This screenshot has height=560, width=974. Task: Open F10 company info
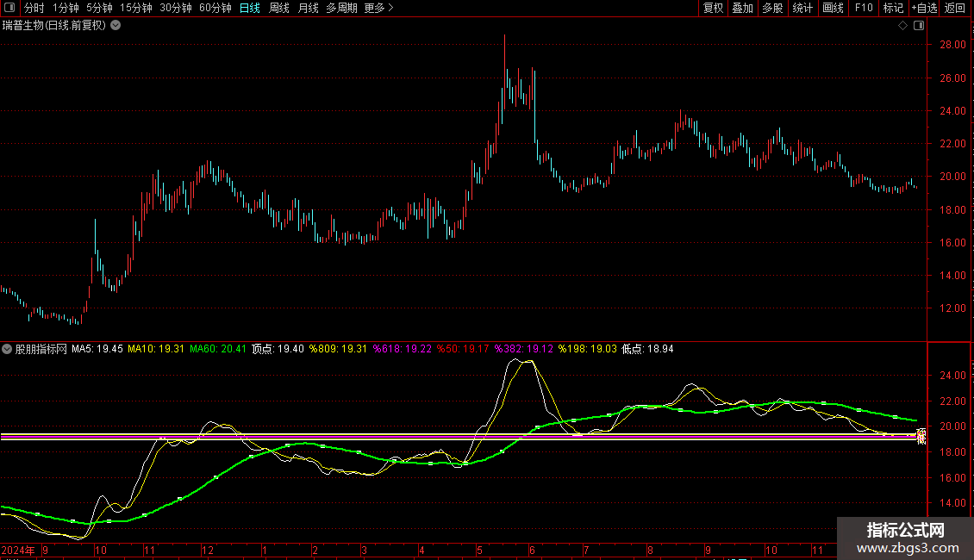click(x=864, y=8)
